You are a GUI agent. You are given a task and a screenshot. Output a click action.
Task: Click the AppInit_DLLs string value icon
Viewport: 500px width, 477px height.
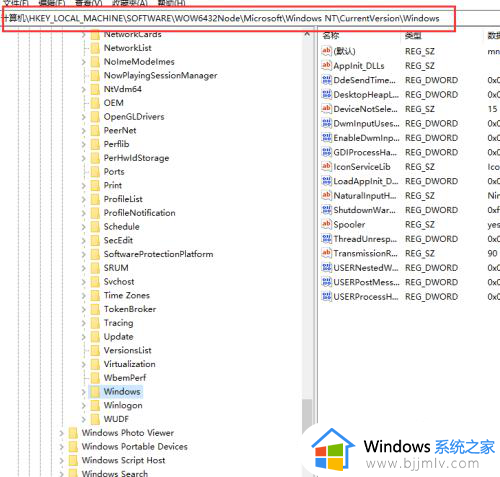tap(326, 65)
